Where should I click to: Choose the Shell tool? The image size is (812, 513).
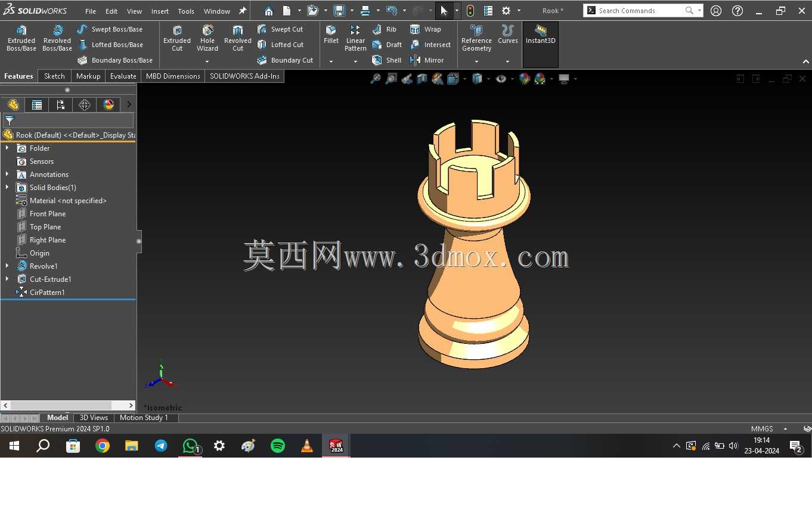click(386, 60)
